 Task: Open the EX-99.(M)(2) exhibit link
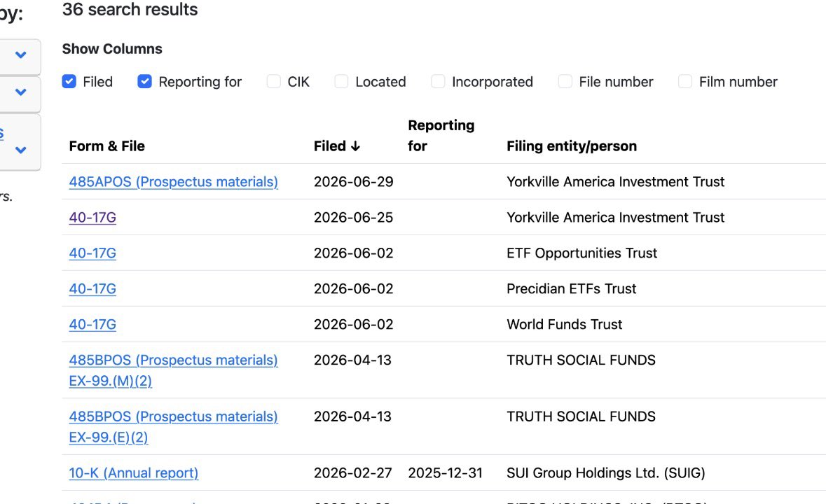point(111,381)
